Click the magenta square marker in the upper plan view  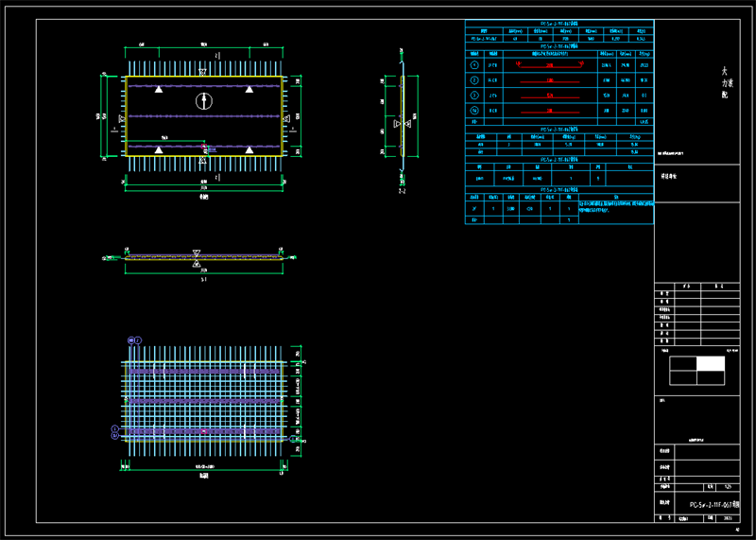tap(204, 147)
